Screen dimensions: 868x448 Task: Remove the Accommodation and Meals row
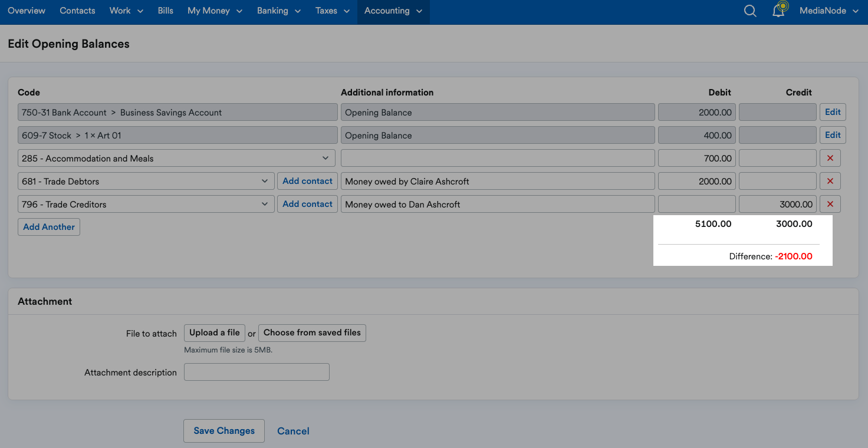(x=830, y=158)
